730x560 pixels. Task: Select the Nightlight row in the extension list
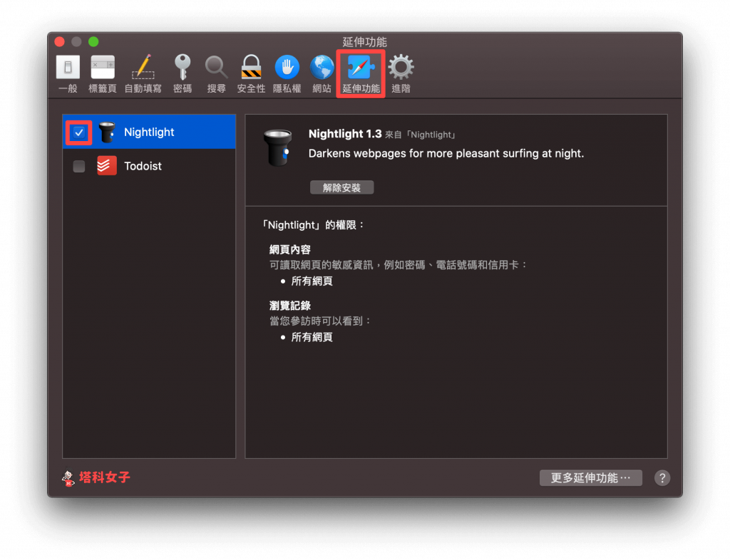(149, 132)
